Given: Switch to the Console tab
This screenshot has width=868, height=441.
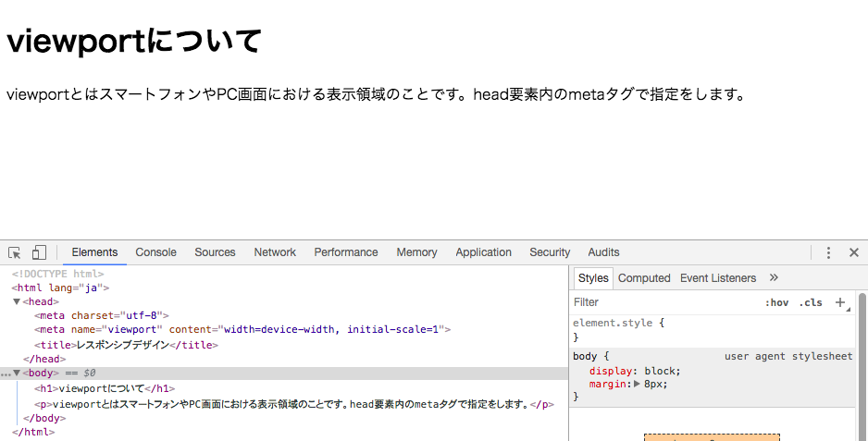Looking at the screenshot, I should click(x=155, y=252).
